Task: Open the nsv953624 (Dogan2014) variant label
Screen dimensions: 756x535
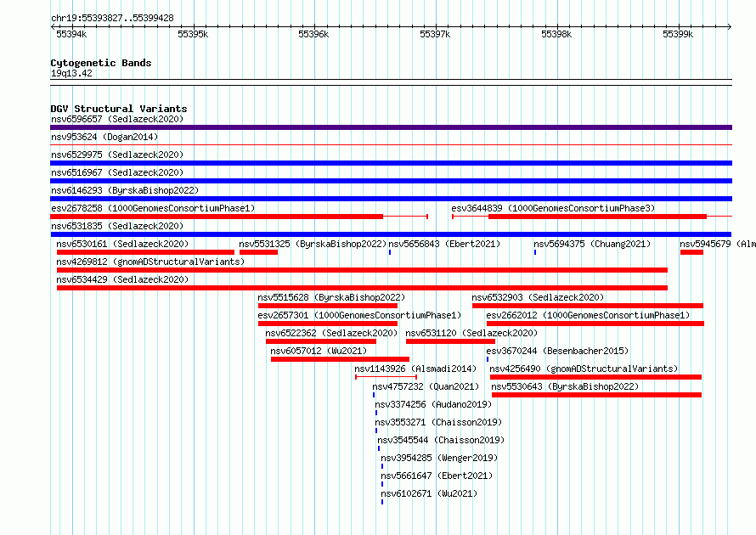Action: click(x=104, y=137)
